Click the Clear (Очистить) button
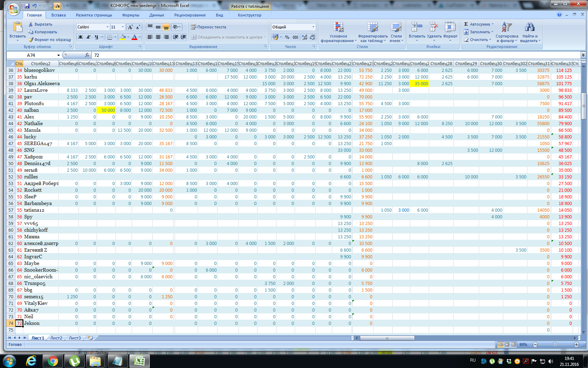Screen dimensions: 588x368 pyautogui.click(x=478, y=40)
